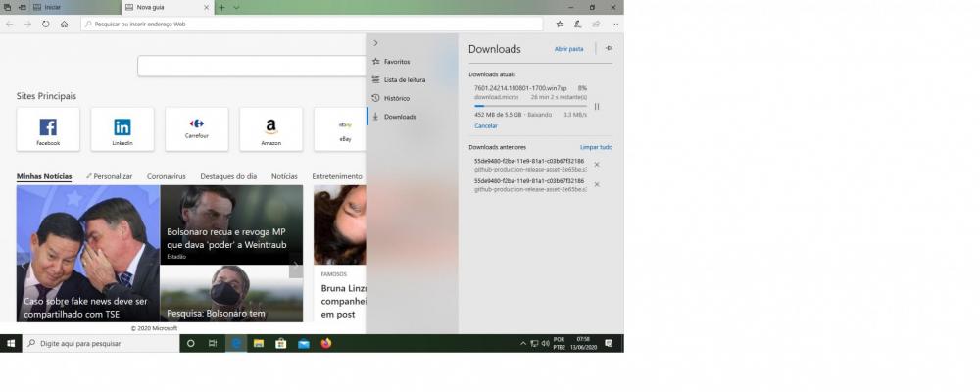This screenshot has width=980, height=392.
Task: Expand the tab previews dropdown arrow
Action: click(x=235, y=7)
